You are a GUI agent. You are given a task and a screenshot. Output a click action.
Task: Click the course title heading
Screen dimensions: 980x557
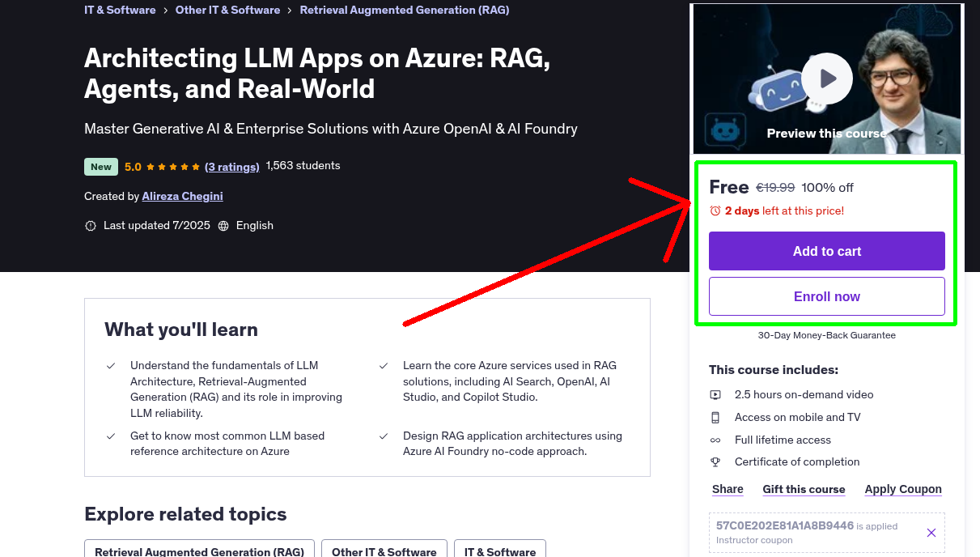click(317, 73)
